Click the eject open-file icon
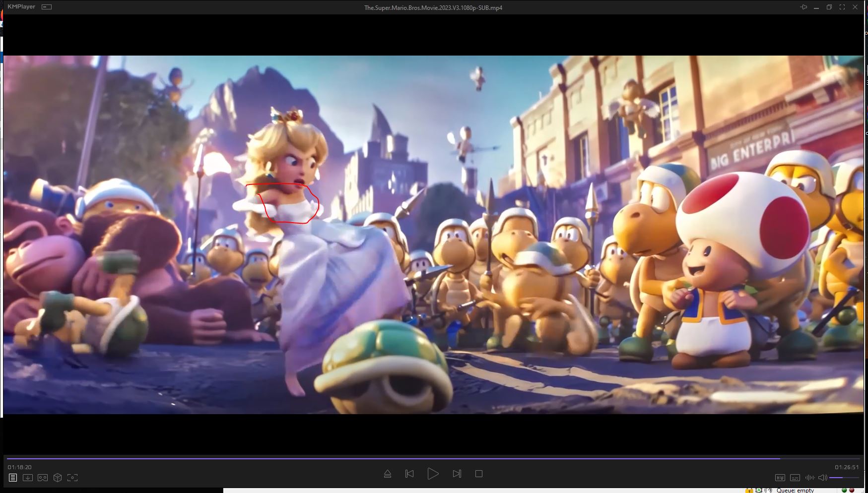 pos(388,474)
